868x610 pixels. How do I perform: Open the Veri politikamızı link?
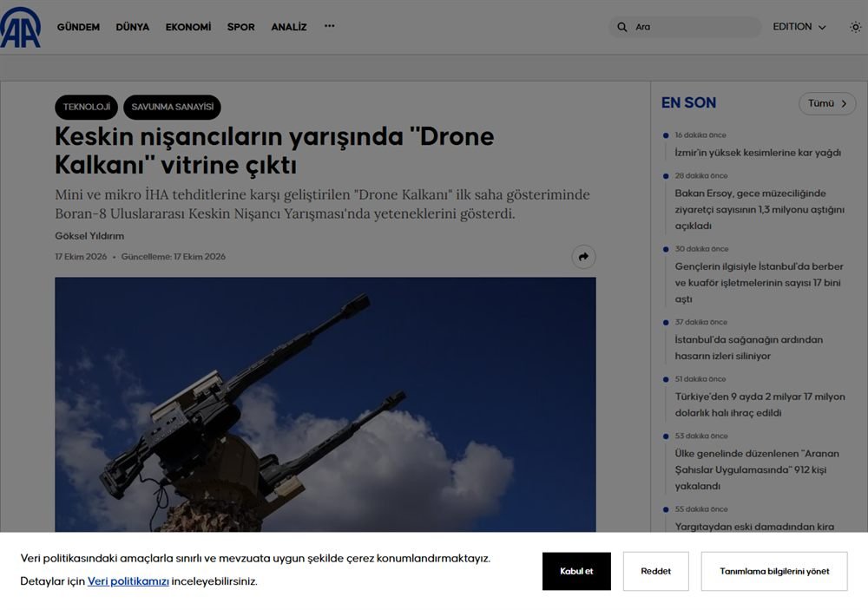[128, 581]
